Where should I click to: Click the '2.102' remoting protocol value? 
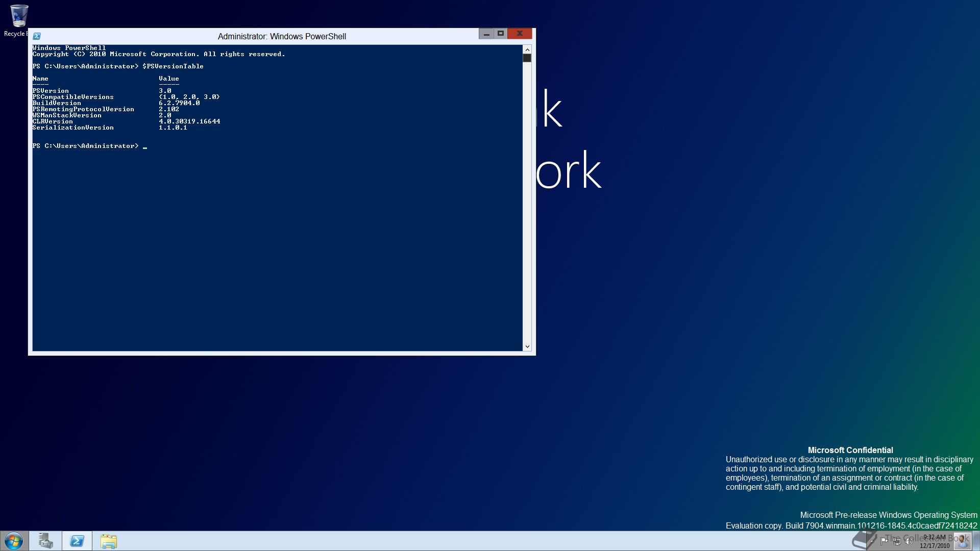[x=169, y=109]
